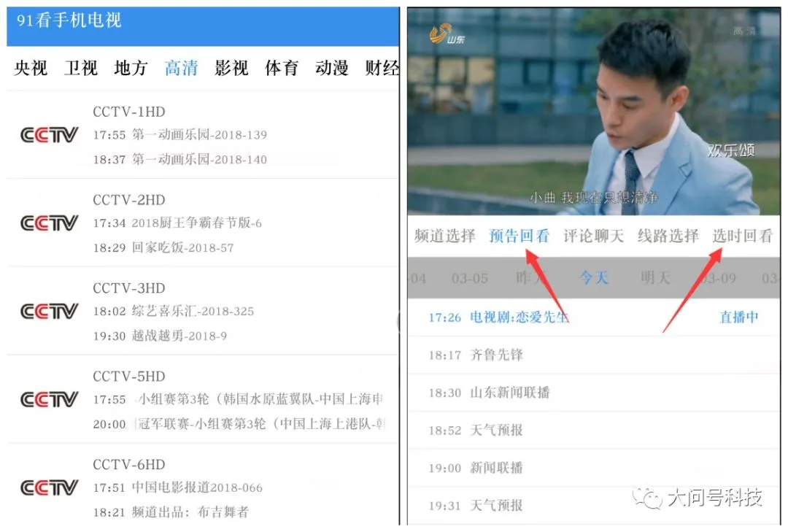Click the CCTV logo beside CCTV-3HD
788x532 pixels.
coord(50,312)
